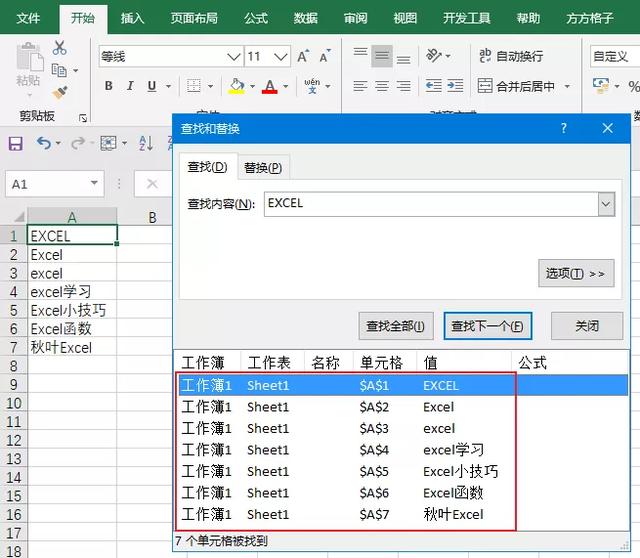Image resolution: width=640 pixels, height=558 pixels.
Task: Open the font name 等线 dropdown
Action: (233, 56)
